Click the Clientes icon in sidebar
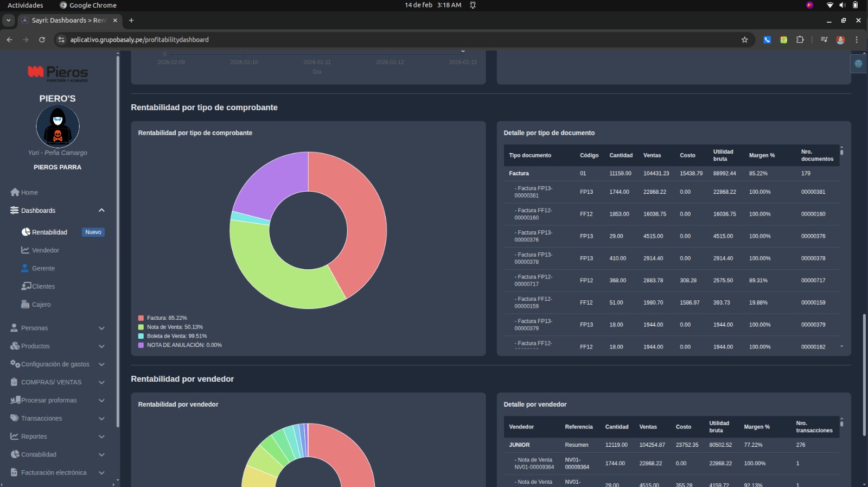The height and width of the screenshot is (487, 868). click(x=26, y=286)
